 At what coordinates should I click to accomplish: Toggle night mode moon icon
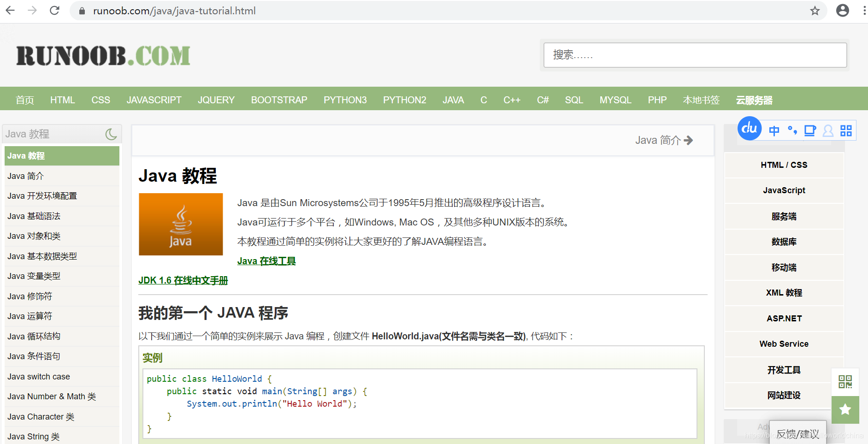(x=111, y=134)
